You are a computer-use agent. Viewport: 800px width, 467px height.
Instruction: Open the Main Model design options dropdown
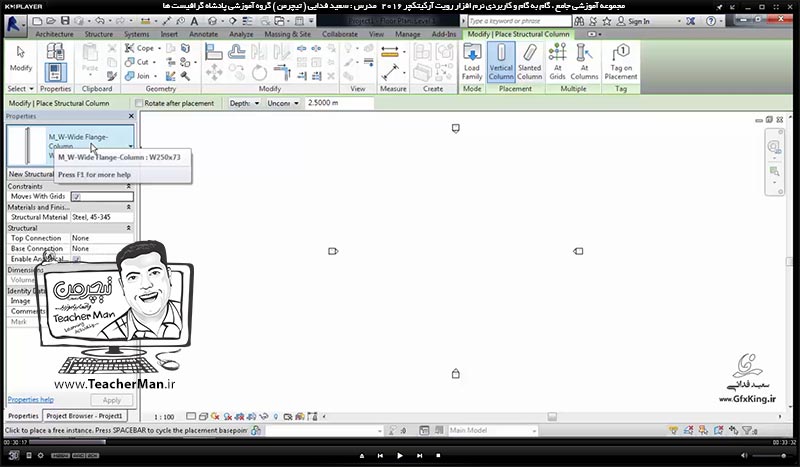coord(492,430)
